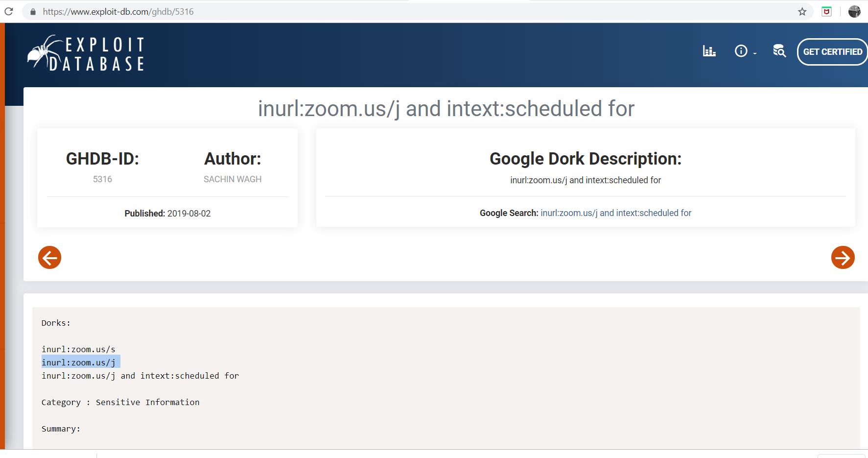The image size is (868, 458).
Task: Click the GET CERTIFIED button
Action: coord(832,52)
